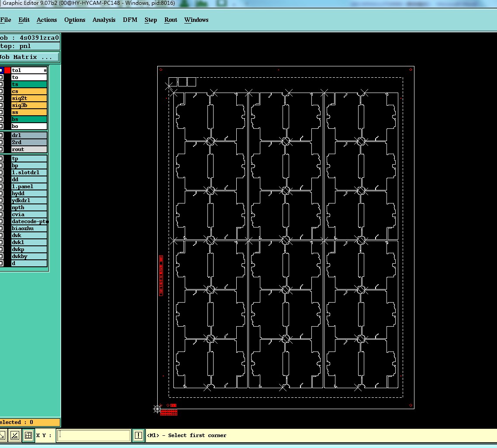
Task: Toggle the checkbox for layer bs
Action: (1, 119)
